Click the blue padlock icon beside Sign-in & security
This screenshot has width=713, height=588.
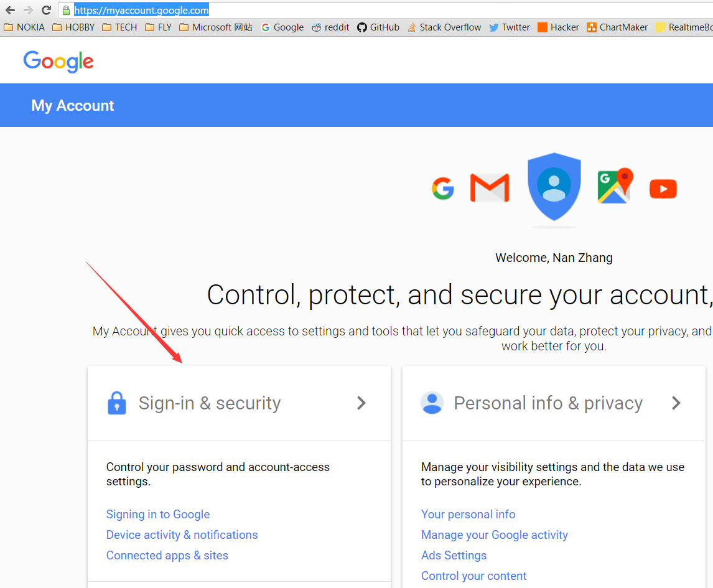tap(117, 403)
